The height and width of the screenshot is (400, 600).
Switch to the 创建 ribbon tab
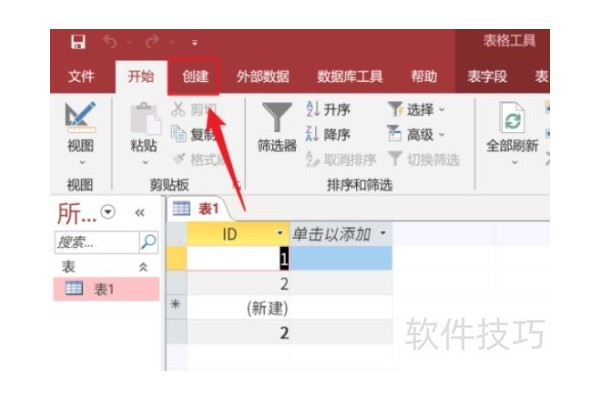[195, 77]
